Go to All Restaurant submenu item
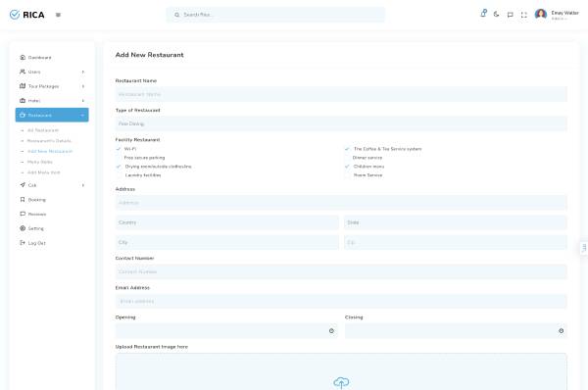The height and width of the screenshot is (390, 588). pos(43,130)
